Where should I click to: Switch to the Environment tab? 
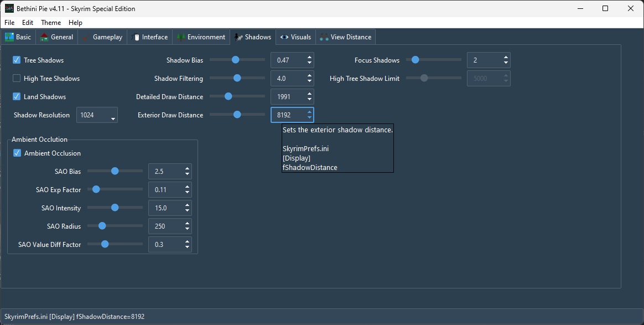(201, 37)
